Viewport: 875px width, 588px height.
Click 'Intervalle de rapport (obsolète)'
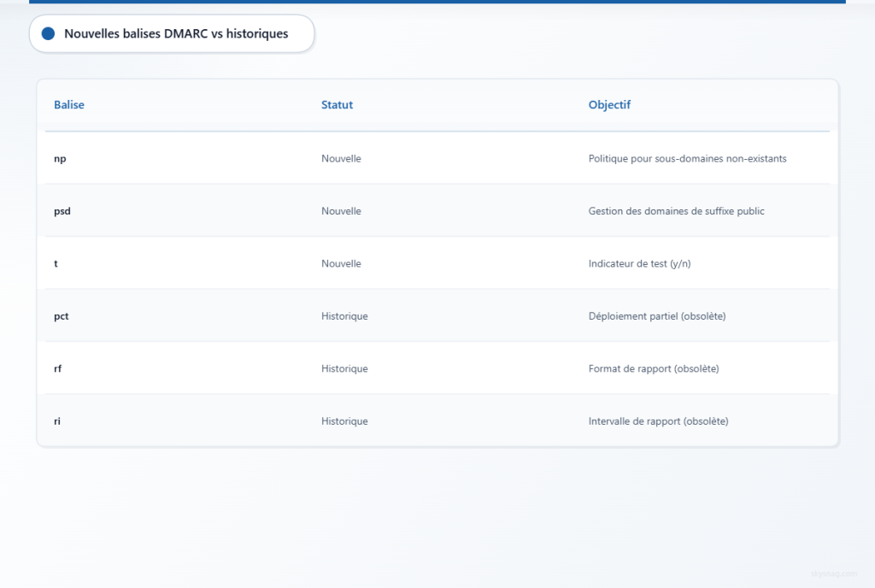coord(659,420)
